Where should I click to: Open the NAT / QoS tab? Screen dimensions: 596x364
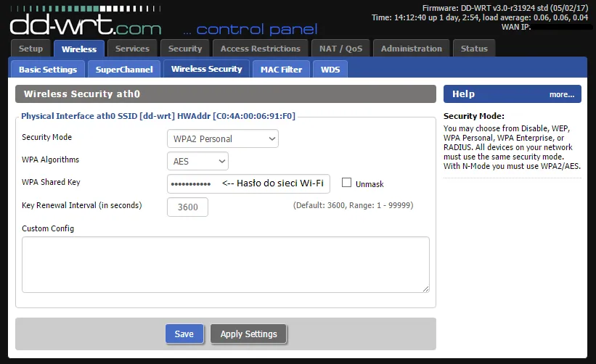click(x=340, y=49)
